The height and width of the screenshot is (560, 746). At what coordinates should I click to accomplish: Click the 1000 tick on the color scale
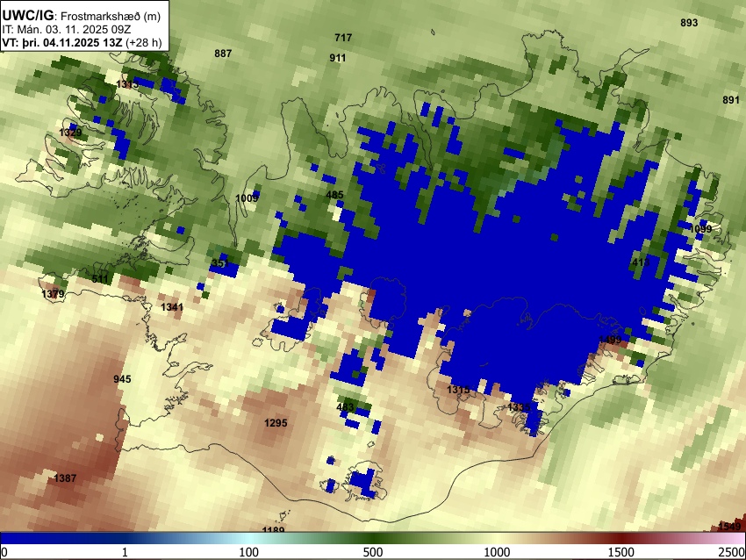tap(497, 552)
